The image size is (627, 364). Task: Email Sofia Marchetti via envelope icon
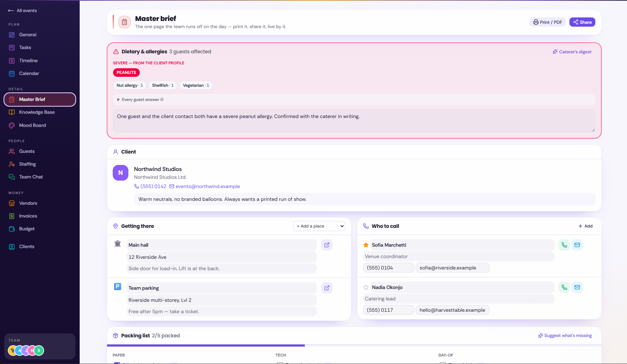tap(577, 245)
